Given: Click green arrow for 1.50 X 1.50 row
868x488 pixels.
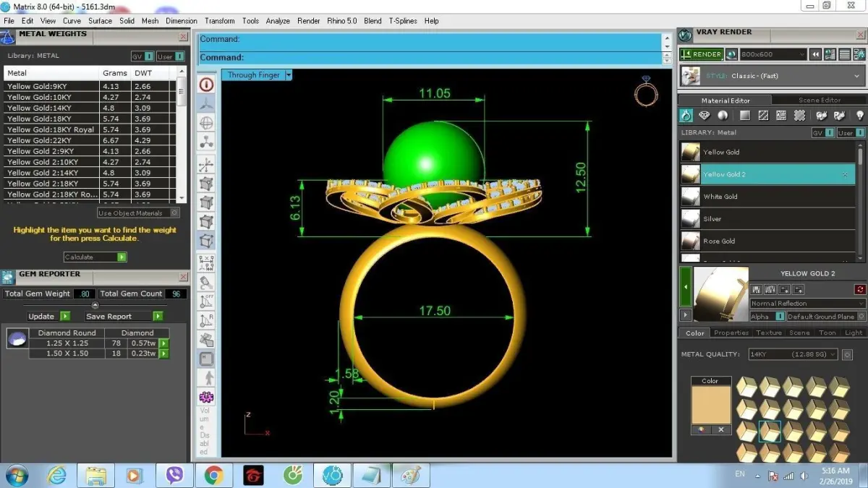Looking at the screenshot, I should point(163,354).
